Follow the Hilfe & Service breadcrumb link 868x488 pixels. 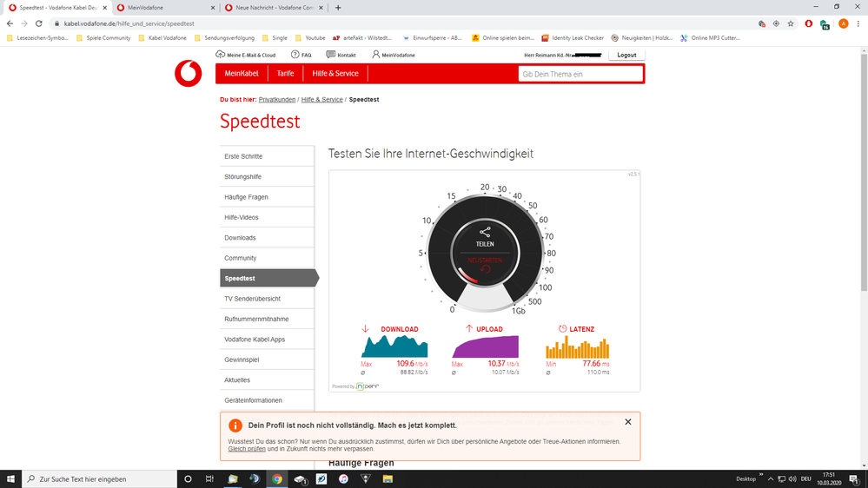pos(321,100)
